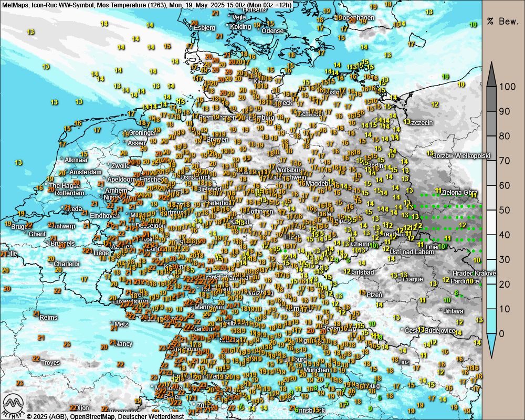Screen dimensions: 525x420
Task: Click the '% Bew.' legend heading
Action: click(502, 22)
